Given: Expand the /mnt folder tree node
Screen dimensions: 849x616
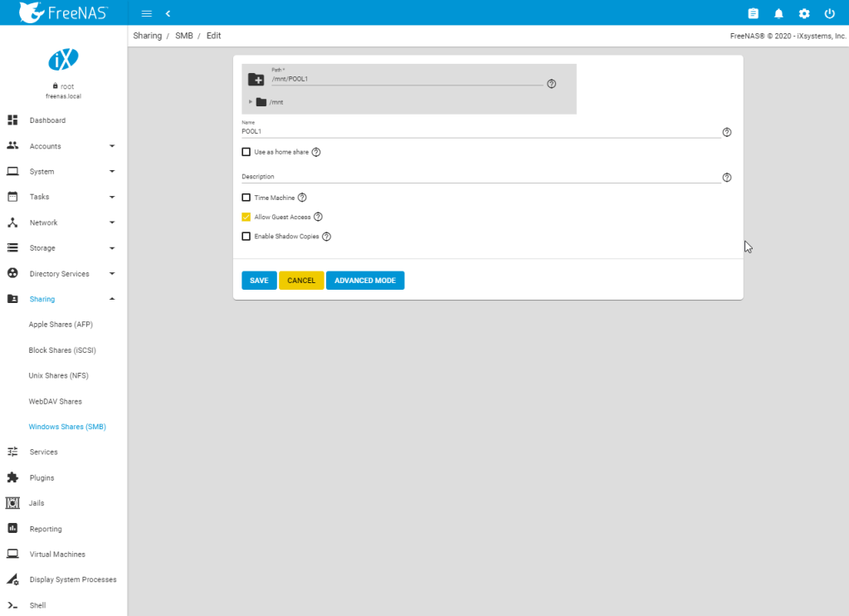Looking at the screenshot, I should pyautogui.click(x=251, y=102).
